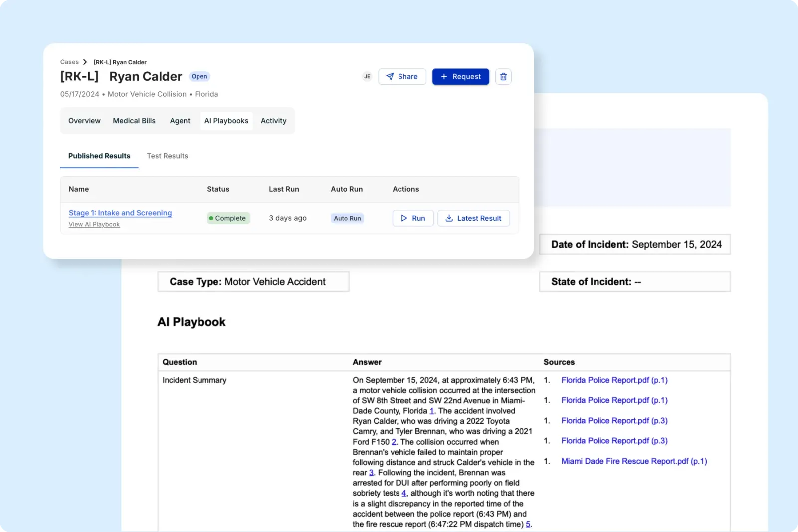Navigate to Cases breadcrumb
Viewport: 798px width, 532px height.
click(69, 62)
